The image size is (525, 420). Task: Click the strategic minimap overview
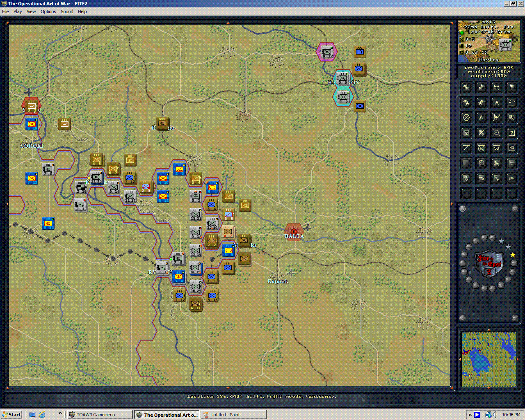coord(488,359)
